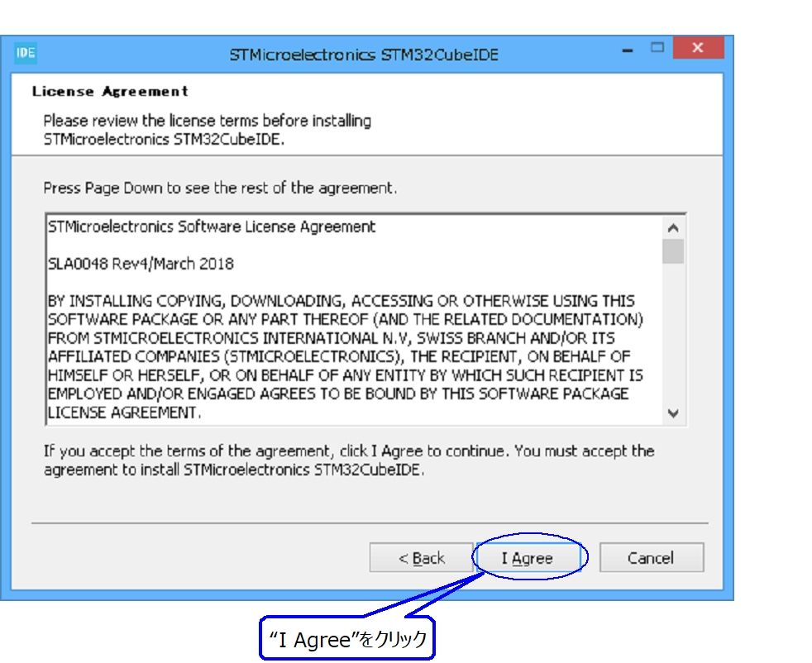Close the installer with the red X

[698, 48]
